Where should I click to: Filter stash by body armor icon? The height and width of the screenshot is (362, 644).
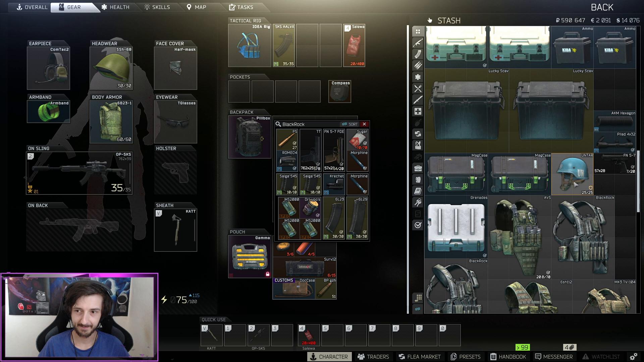(418, 180)
